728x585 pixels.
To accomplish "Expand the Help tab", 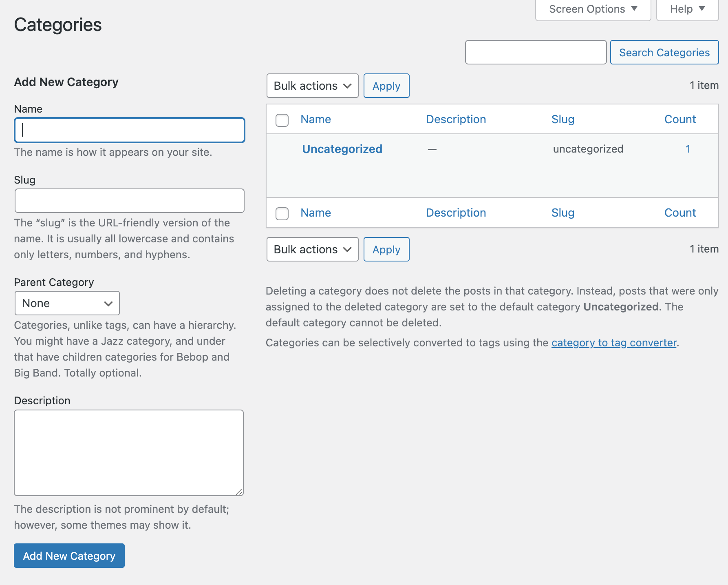I will coord(687,9).
